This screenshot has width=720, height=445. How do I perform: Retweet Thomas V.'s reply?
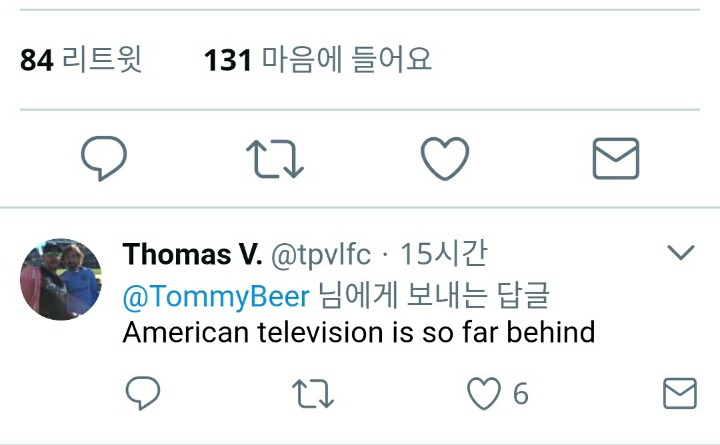(x=313, y=393)
